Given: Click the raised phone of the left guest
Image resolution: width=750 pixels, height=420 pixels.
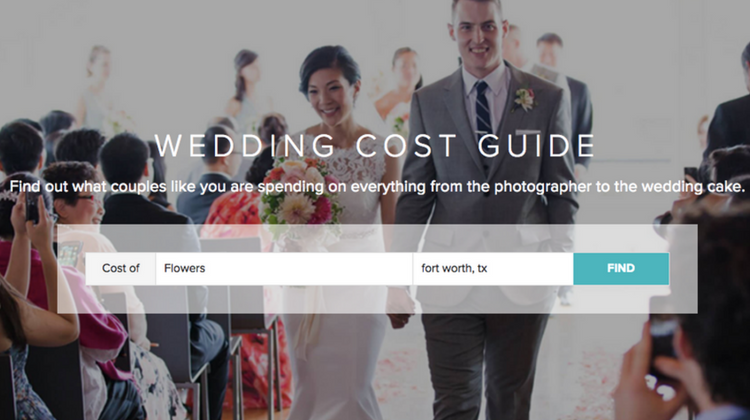Looking at the screenshot, I should (32, 207).
